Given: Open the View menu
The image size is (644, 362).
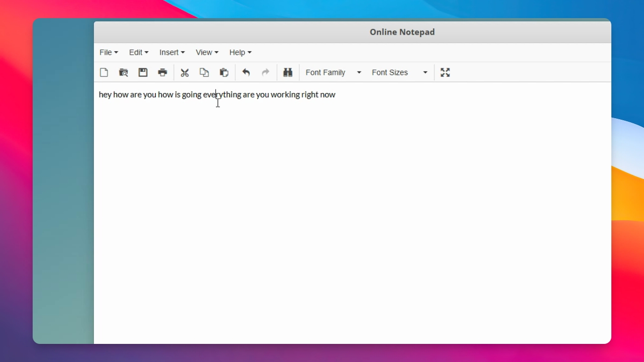Looking at the screenshot, I should (x=207, y=52).
